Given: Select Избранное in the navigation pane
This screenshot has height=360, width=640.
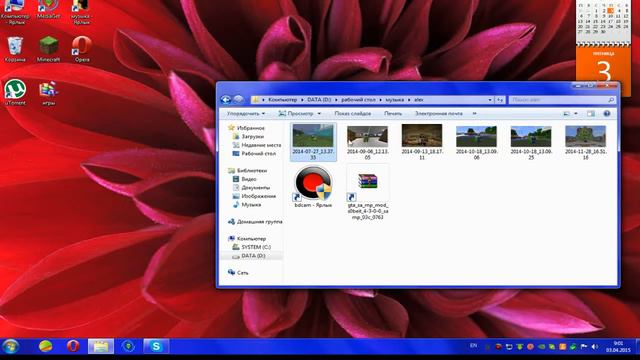Looking at the screenshot, I should (x=247, y=128).
